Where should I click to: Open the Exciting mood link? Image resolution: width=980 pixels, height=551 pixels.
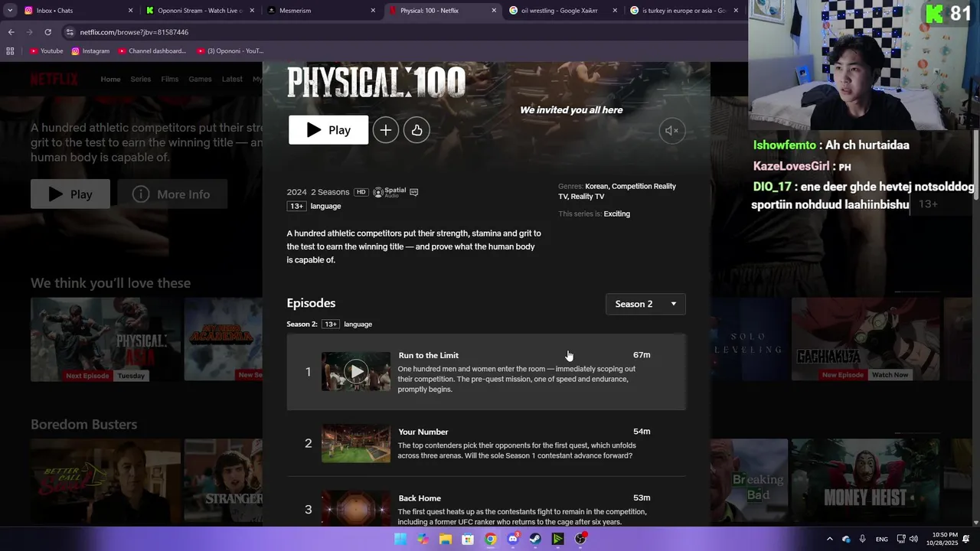pyautogui.click(x=616, y=214)
